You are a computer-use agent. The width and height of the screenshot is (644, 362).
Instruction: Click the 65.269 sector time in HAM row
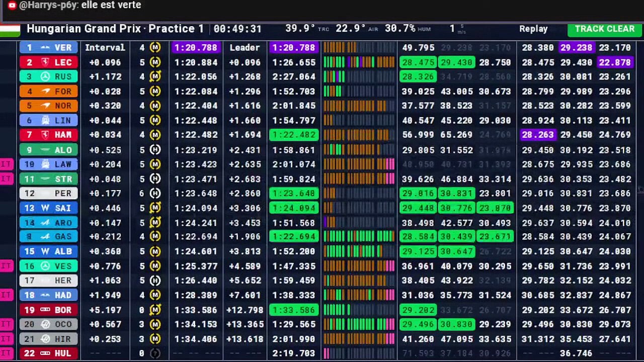coord(456,135)
